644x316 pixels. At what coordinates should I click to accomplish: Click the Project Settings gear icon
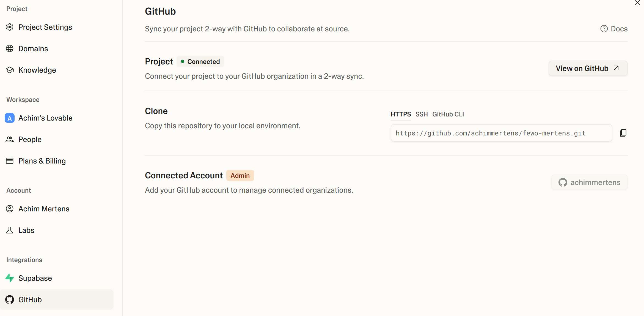[10, 27]
